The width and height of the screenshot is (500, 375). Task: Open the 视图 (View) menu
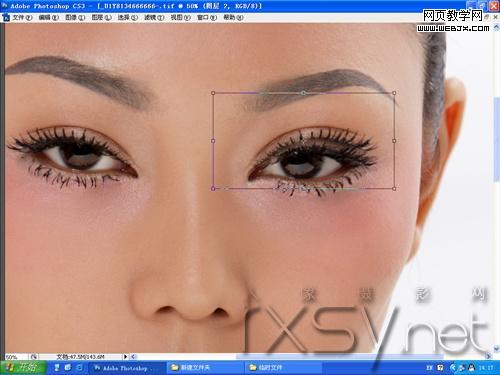(181, 17)
